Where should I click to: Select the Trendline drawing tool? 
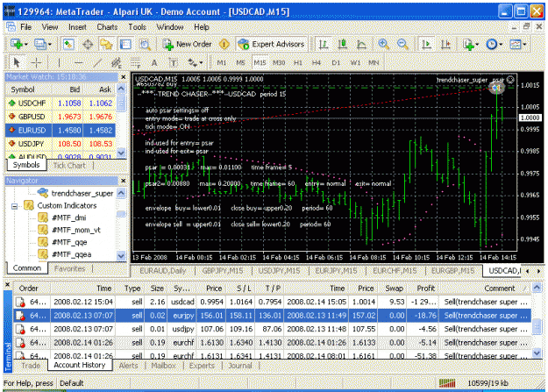[97, 62]
